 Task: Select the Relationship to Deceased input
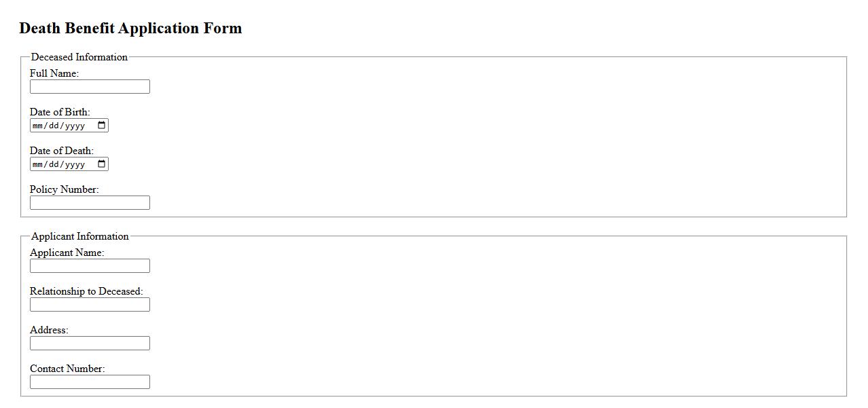(x=90, y=305)
